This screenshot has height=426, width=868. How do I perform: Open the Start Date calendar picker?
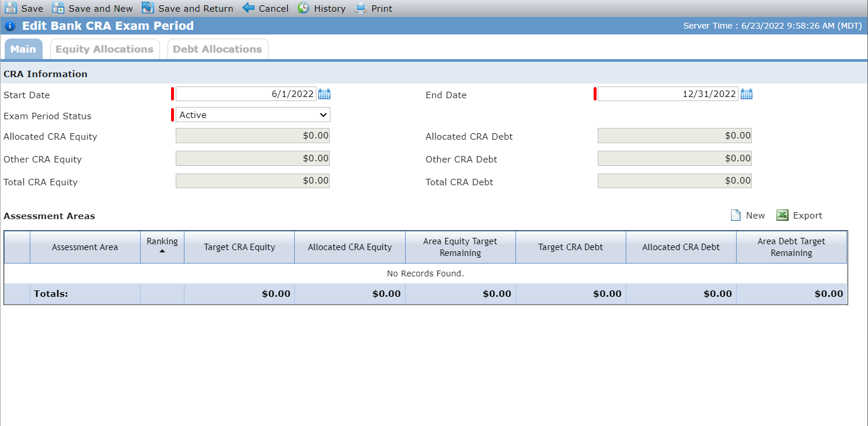click(325, 94)
